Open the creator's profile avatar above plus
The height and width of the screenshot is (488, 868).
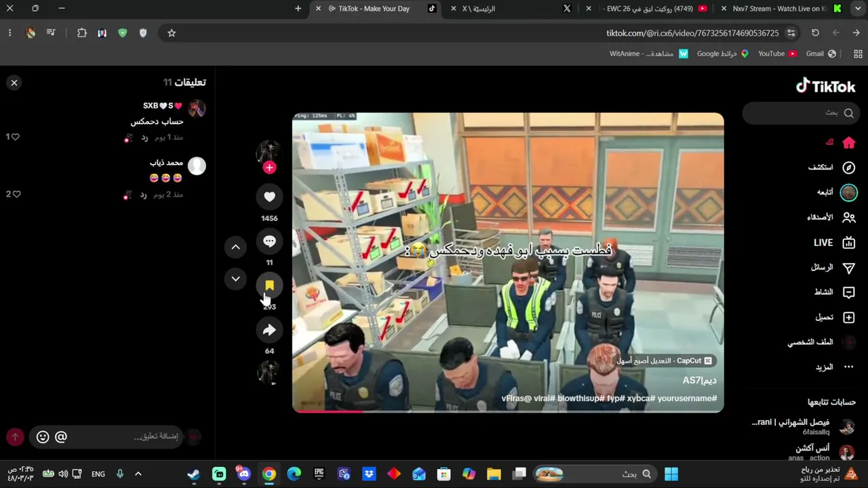point(269,152)
